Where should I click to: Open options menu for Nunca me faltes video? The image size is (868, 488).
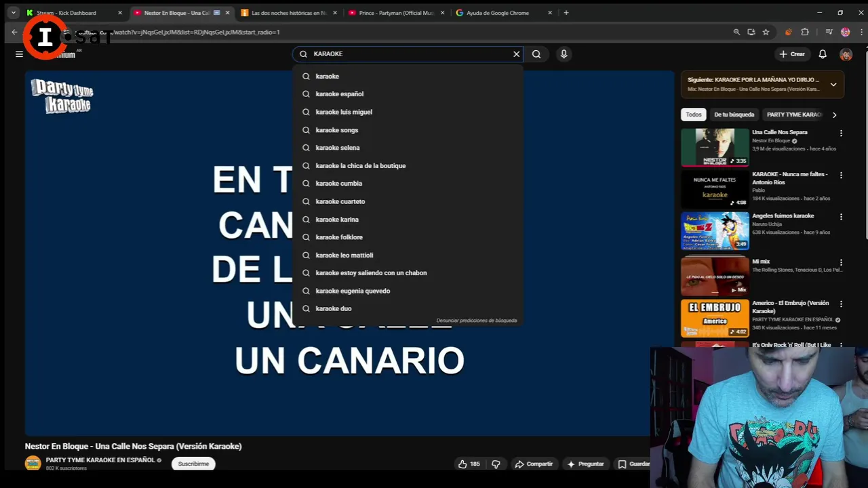pyautogui.click(x=841, y=175)
